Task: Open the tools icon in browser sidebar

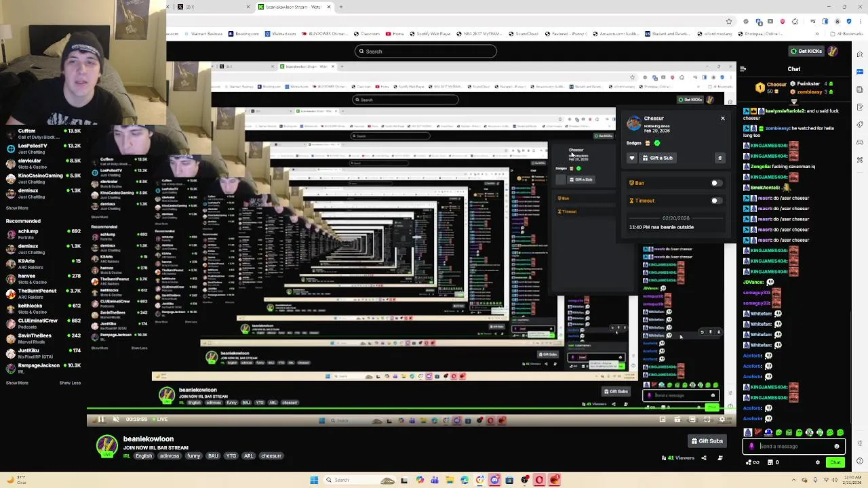Action: [860, 160]
